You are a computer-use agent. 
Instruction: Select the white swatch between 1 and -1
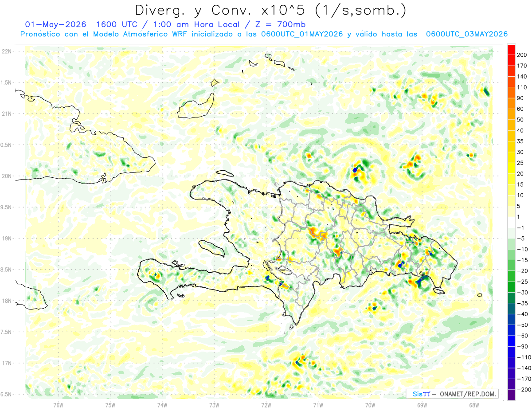[x=511, y=222]
